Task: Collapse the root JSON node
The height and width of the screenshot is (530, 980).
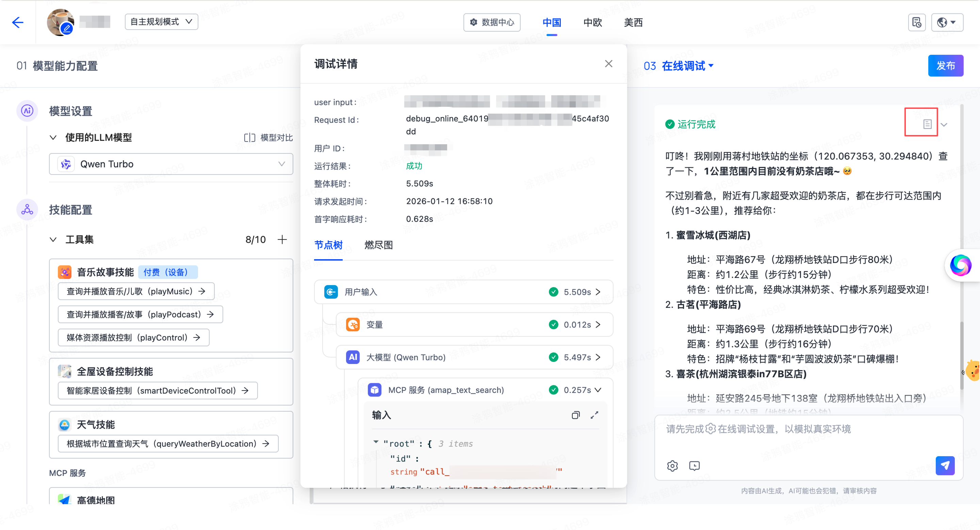Action: [x=376, y=443]
